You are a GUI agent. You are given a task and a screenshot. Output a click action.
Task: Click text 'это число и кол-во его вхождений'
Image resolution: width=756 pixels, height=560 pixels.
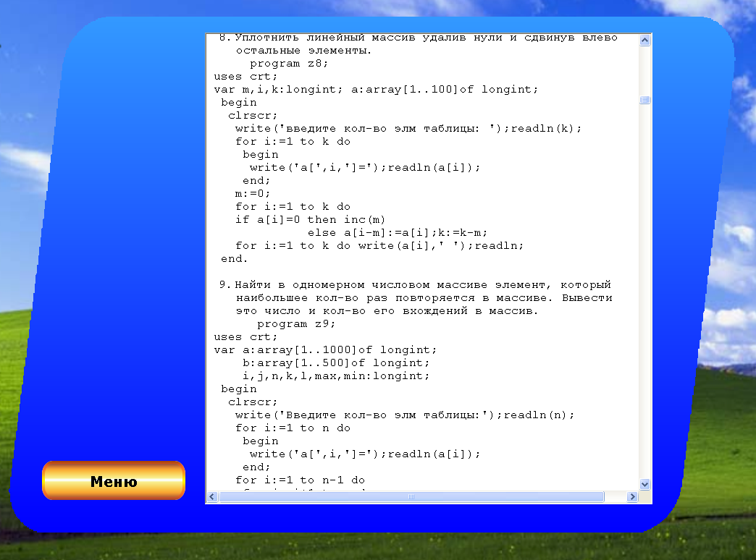(351, 311)
